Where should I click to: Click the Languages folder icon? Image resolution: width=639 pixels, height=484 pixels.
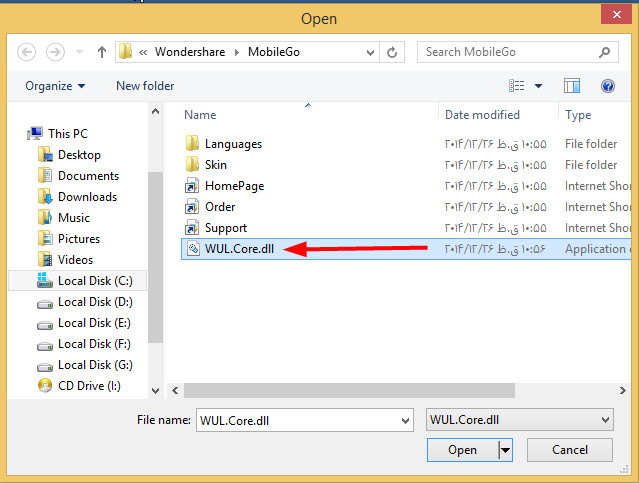tap(192, 143)
